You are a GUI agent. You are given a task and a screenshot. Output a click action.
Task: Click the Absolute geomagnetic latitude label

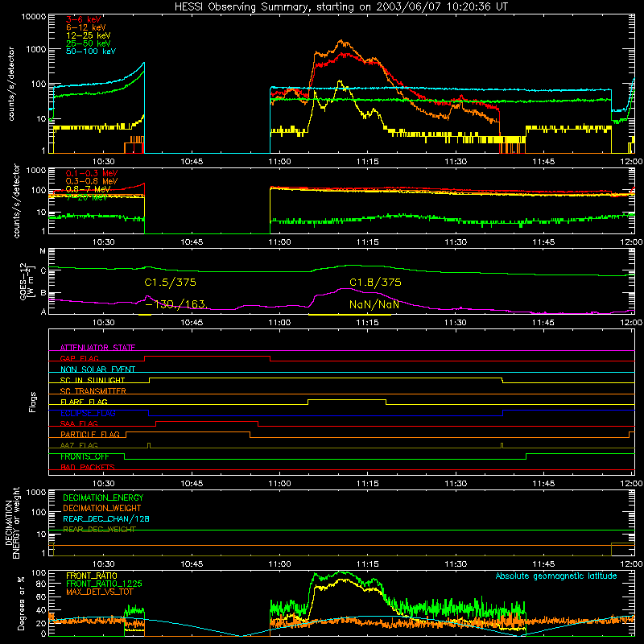pyautogui.click(x=556, y=576)
